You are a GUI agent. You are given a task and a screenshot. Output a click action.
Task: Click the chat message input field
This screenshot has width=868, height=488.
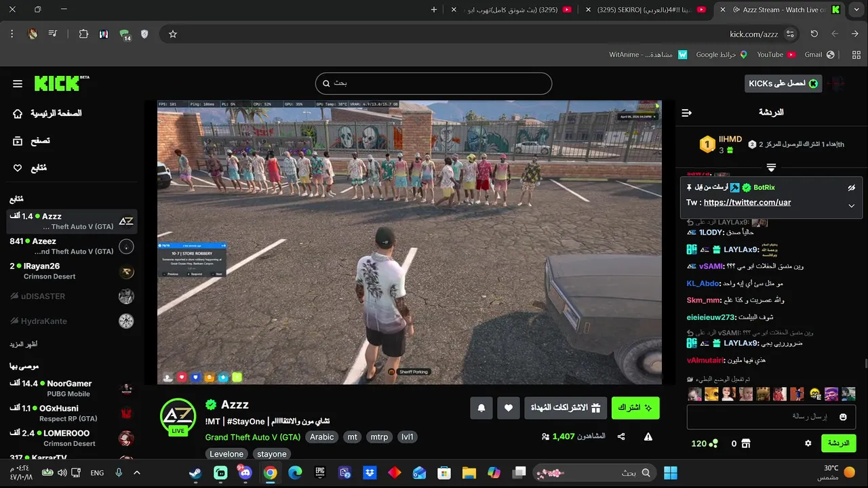point(771,417)
